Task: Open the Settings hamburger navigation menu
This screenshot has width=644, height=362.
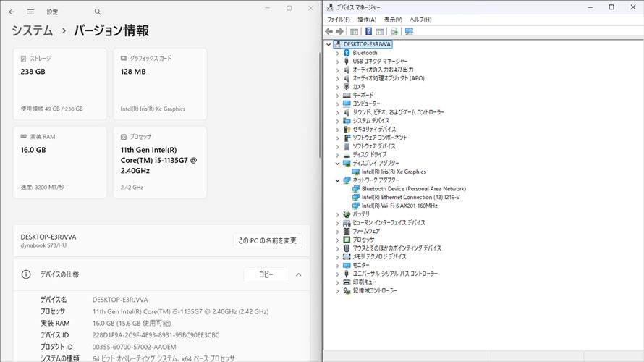Action: coord(30,12)
